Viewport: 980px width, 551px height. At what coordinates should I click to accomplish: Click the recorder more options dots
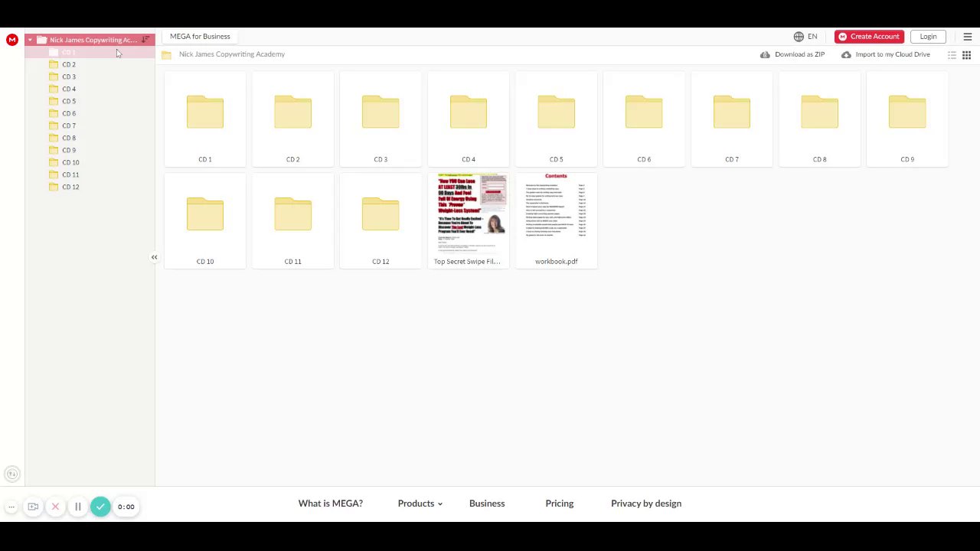[x=11, y=507]
